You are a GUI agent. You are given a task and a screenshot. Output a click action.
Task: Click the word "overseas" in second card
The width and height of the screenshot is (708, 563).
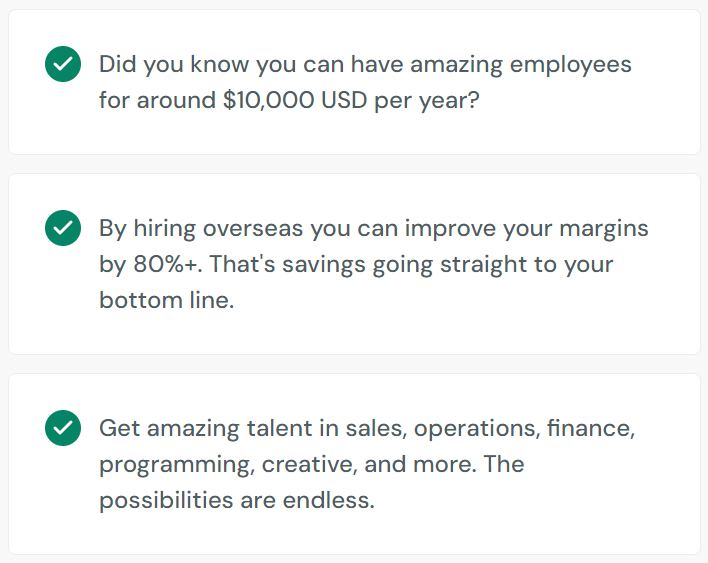tap(252, 228)
